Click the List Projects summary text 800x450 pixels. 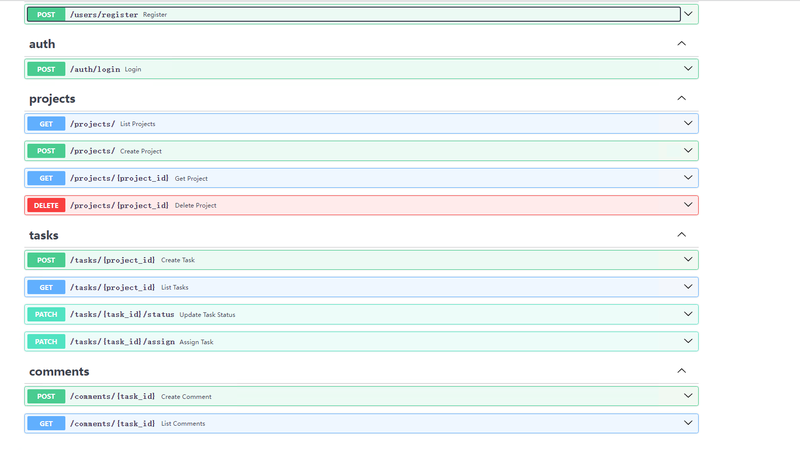pyautogui.click(x=138, y=124)
